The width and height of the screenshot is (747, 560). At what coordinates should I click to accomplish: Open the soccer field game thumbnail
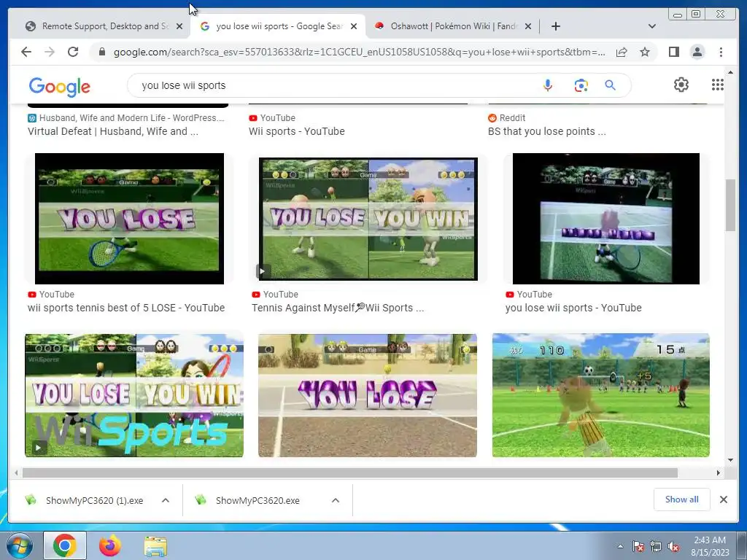click(x=601, y=395)
